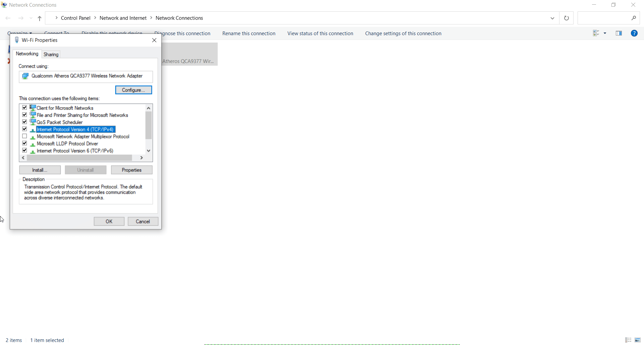Switch to the Sharing tab
The height and width of the screenshot is (345, 644).
coord(51,55)
